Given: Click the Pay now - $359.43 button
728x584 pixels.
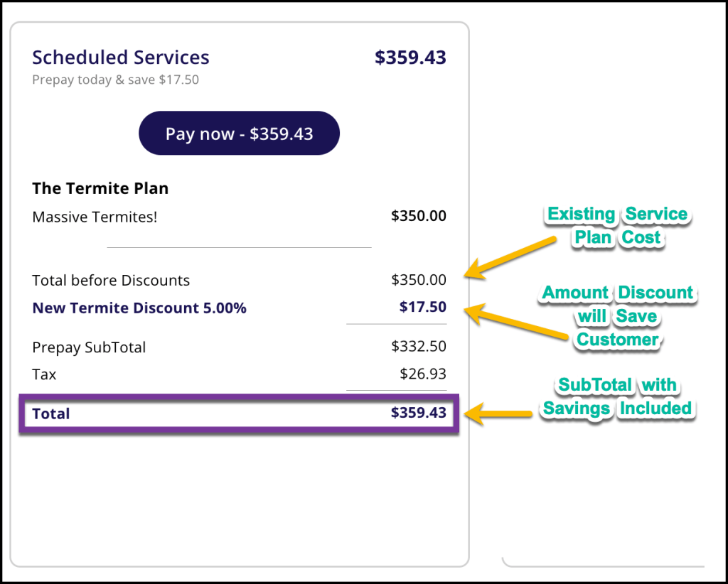Looking at the screenshot, I should (x=239, y=134).
